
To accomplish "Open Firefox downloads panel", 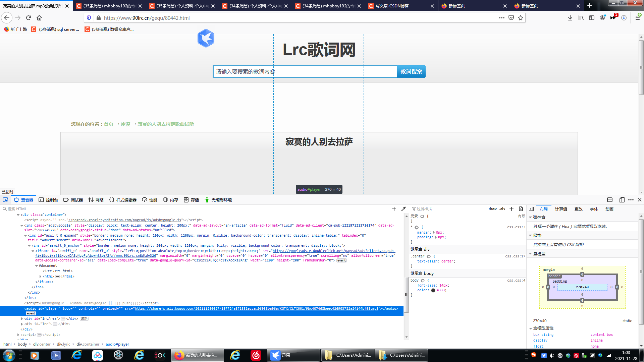I will [570, 18].
